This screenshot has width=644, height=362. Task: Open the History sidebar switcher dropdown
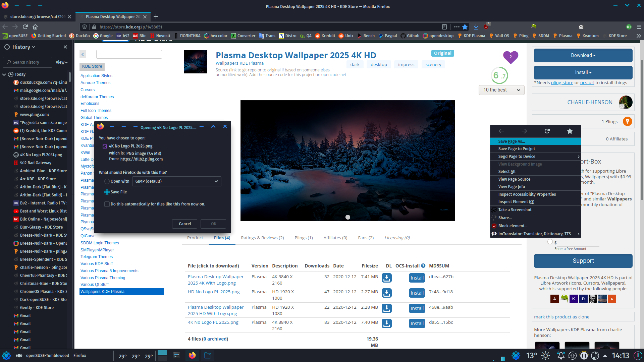[23, 47]
